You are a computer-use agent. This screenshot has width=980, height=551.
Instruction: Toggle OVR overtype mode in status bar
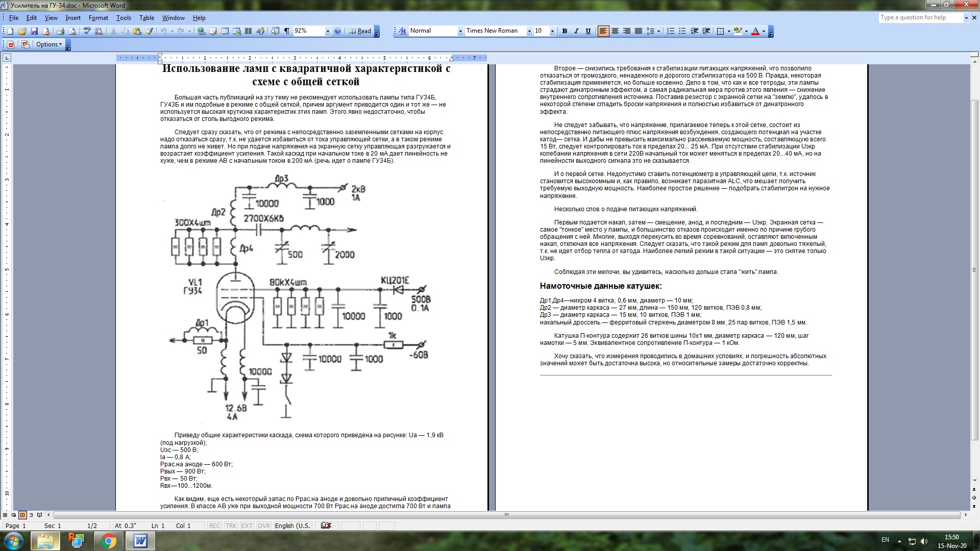coord(264,526)
